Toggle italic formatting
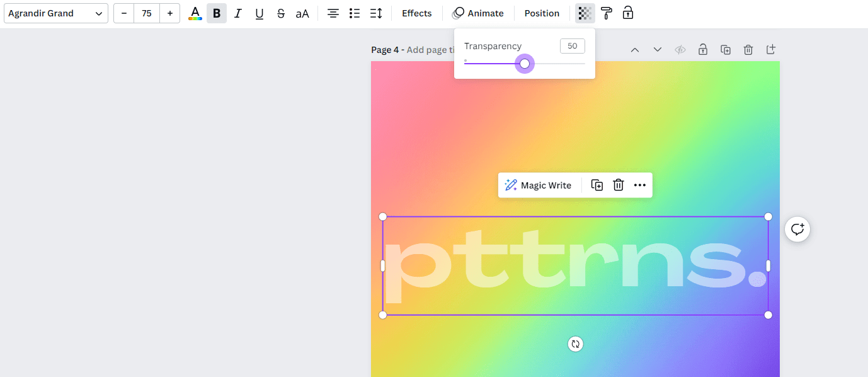This screenshot has width=868, height=377. [x=237, y=13]
